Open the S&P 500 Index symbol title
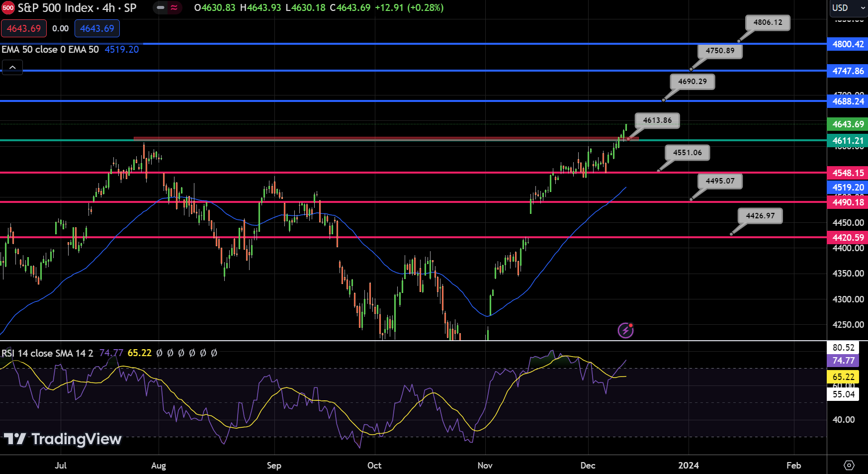The image size is (868, 474). 77,8
